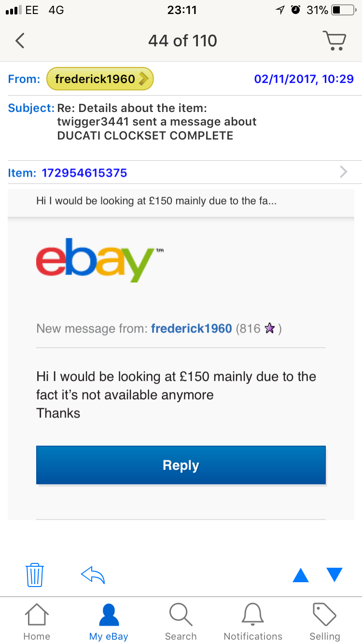Open Notifications bell tab
The height and width of the screenshot is (644, 362).
[x=253, y=623]
